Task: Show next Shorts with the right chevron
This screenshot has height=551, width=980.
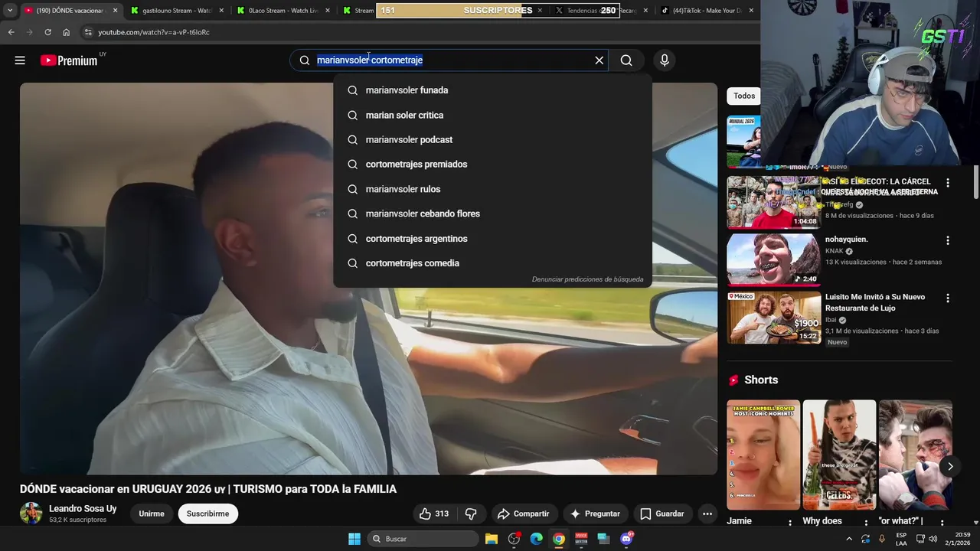Action: [950, 466]
